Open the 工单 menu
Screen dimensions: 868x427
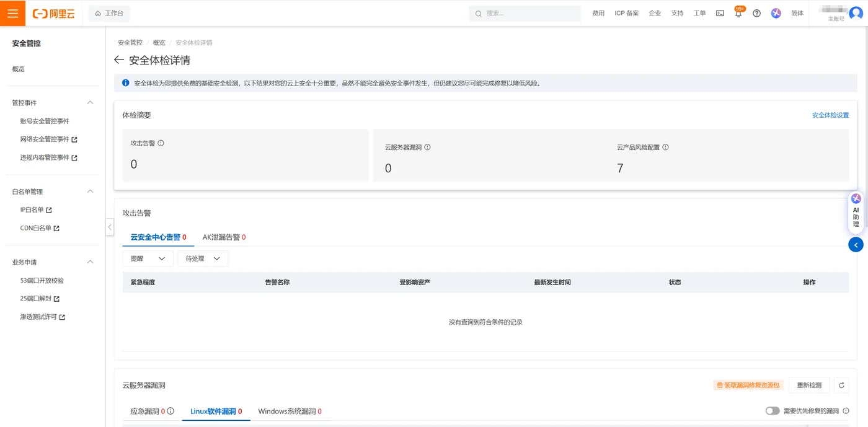(699, 13)
